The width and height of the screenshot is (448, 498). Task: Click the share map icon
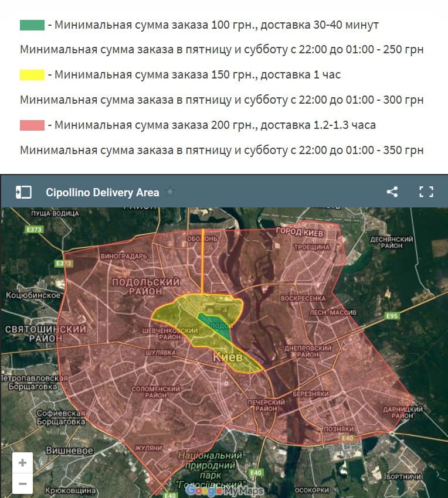(x=392, y=192)
